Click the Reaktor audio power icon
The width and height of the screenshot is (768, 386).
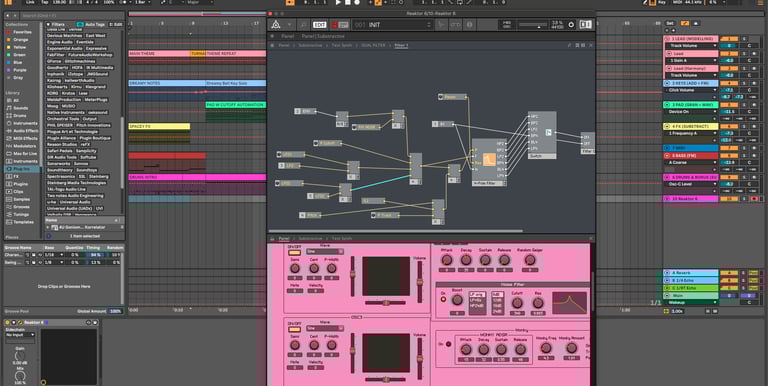click(x=571, y=24)
